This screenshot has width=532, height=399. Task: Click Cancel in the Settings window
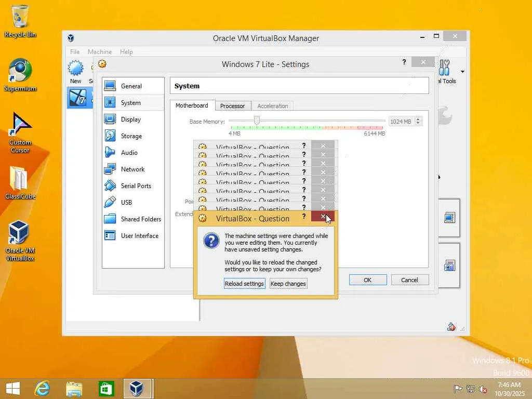click(x=409, y=280)
